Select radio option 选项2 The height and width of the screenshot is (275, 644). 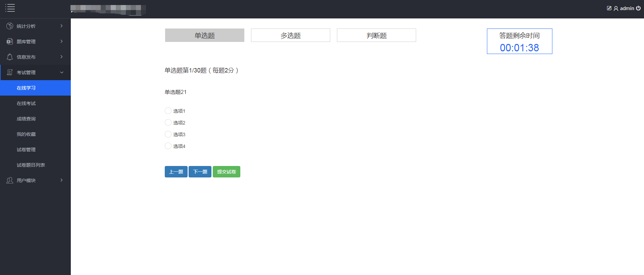pyautogui.click(x=168, y=122)
